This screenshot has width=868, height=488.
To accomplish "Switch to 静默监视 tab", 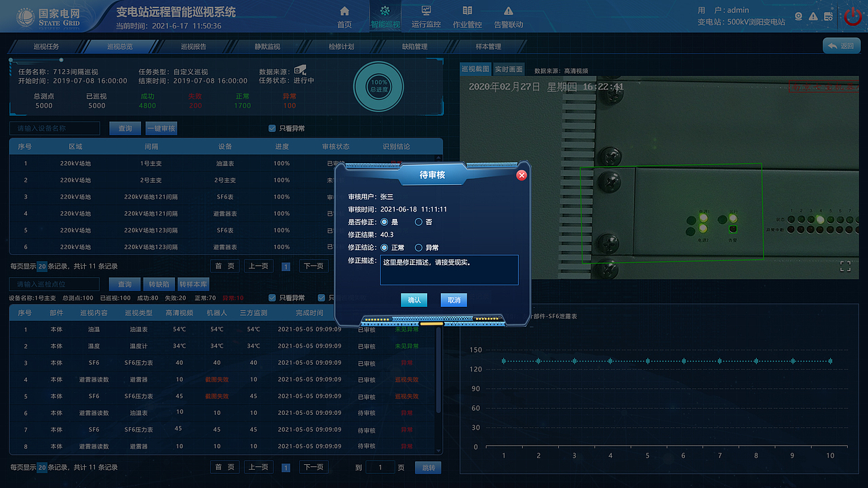I will click(x=267, y=47).
